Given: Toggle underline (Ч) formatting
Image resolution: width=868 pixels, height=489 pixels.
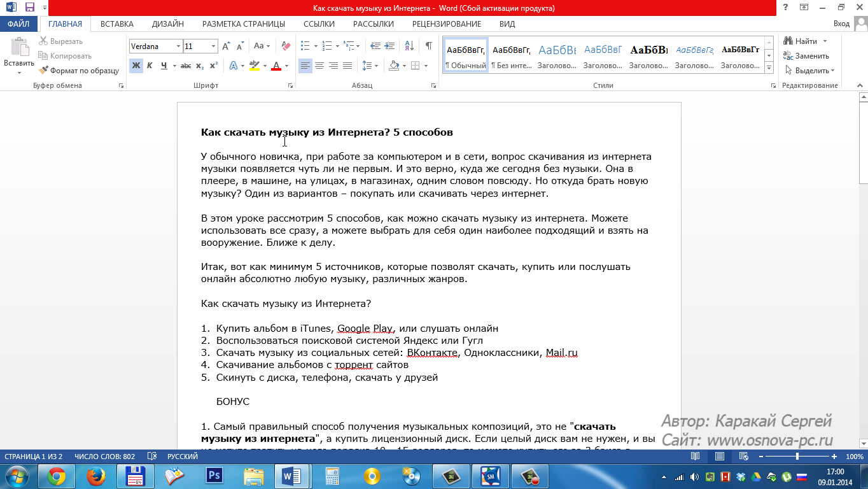Looking at the screenshot, I should [164, 66].
